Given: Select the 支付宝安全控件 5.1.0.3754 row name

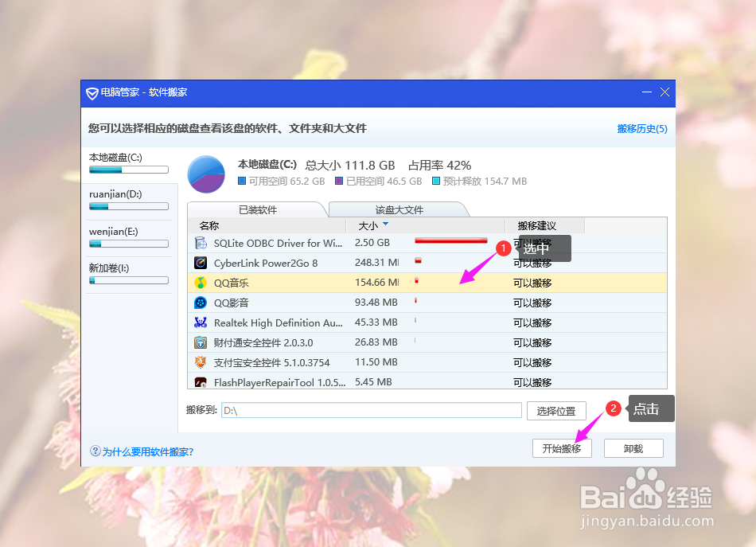Looking at the screenshot, I should tap(272, 362).
